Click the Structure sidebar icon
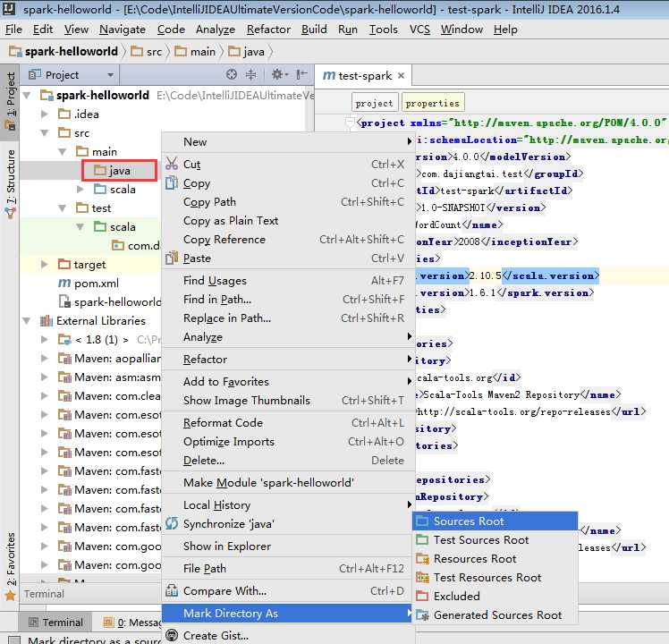 pos(10,212)
